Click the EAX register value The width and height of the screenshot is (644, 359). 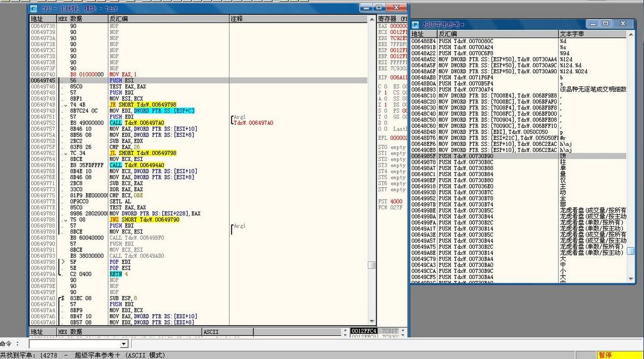(x=399, y=26)
